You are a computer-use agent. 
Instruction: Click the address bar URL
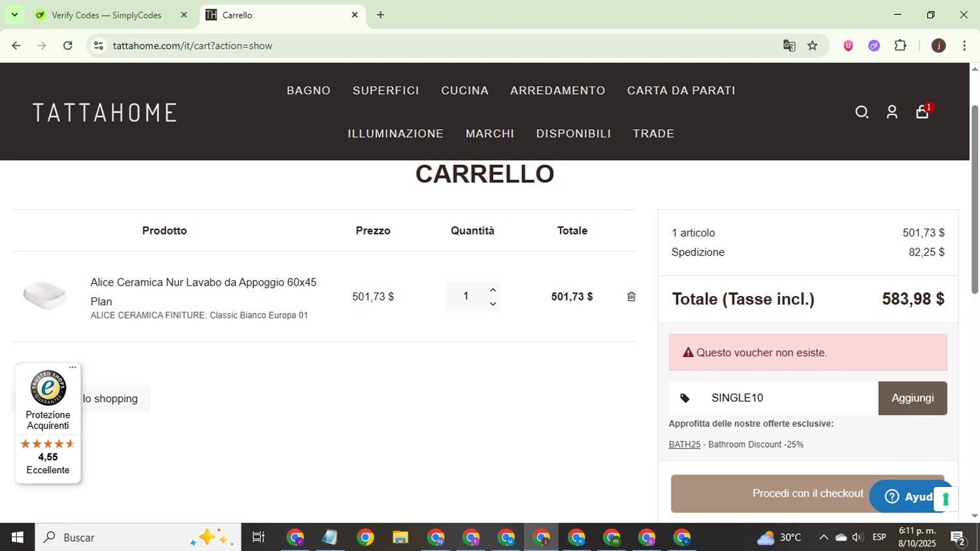193,46
